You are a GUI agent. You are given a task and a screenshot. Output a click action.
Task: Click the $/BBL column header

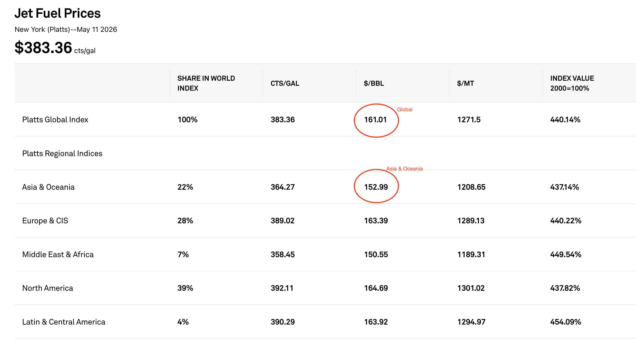click(374, 83)
